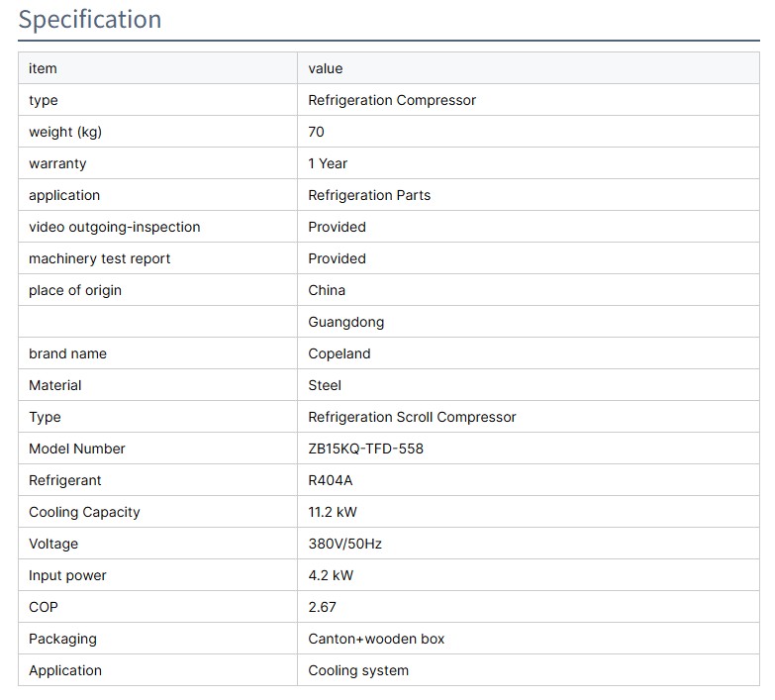Select the R404A refrigerant value

click(330, 480)
